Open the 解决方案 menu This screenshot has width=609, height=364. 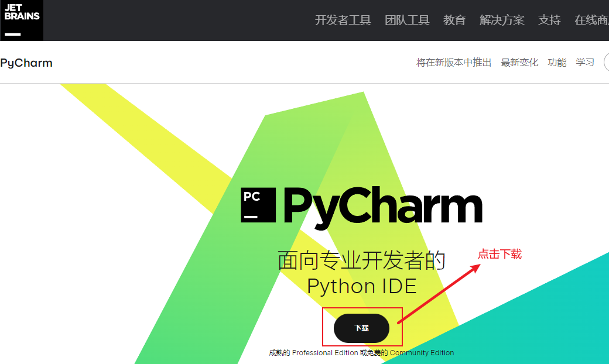502,20
